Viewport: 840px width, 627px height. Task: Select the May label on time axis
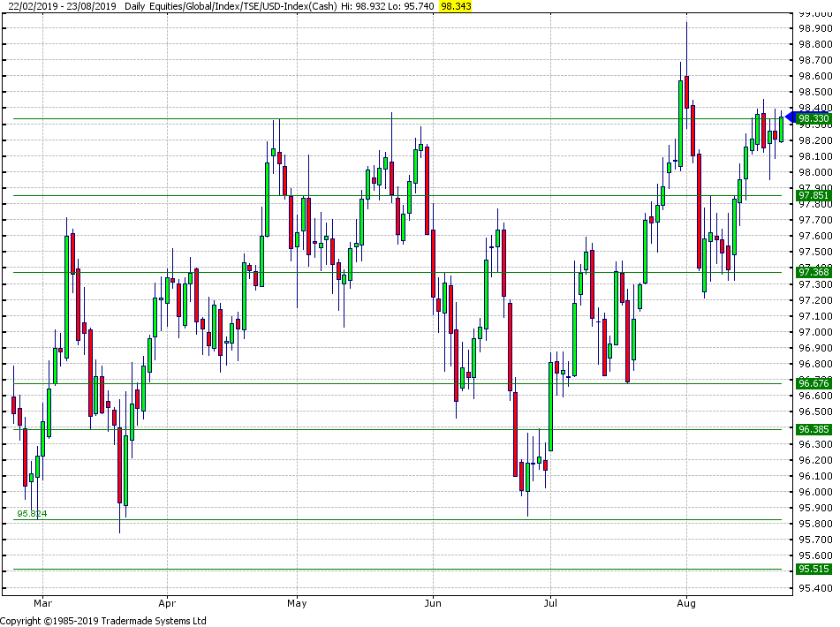click(x=297, y=604)
